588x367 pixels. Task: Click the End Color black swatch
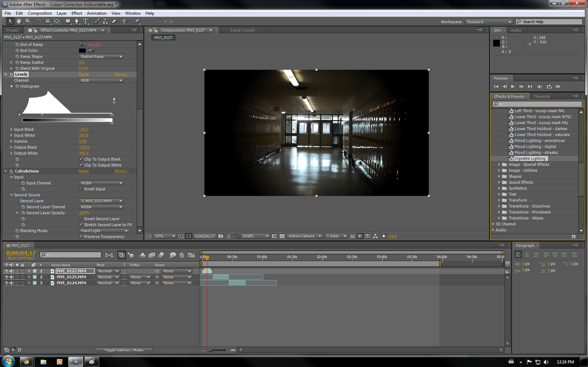82,51
